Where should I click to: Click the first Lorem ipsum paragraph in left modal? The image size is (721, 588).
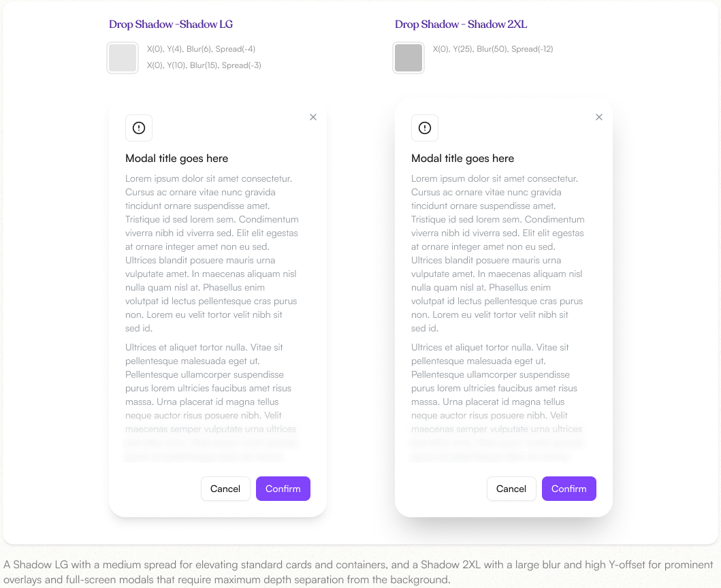[212, 253]
